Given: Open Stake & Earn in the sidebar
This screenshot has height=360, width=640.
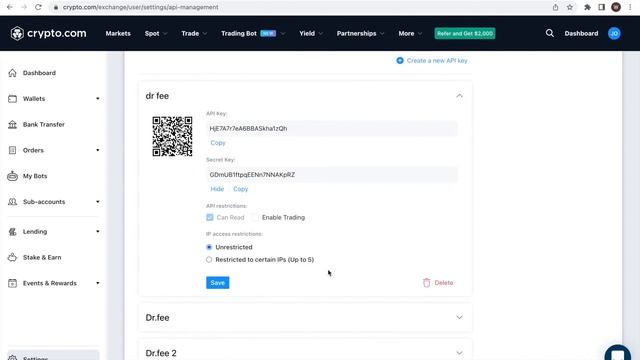Looking at the screenshot, I should (x=42, y=257).
